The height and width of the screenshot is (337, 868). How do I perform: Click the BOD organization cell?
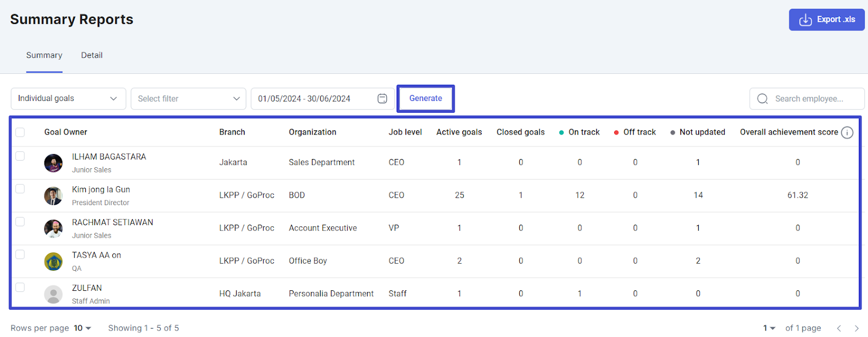[x=297, y=195]
